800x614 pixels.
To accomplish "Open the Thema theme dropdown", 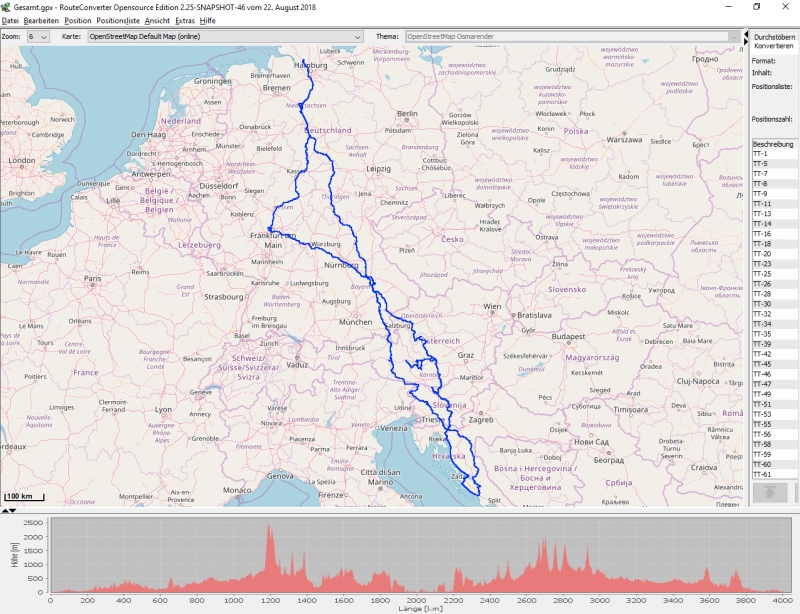I will (572, 37).
